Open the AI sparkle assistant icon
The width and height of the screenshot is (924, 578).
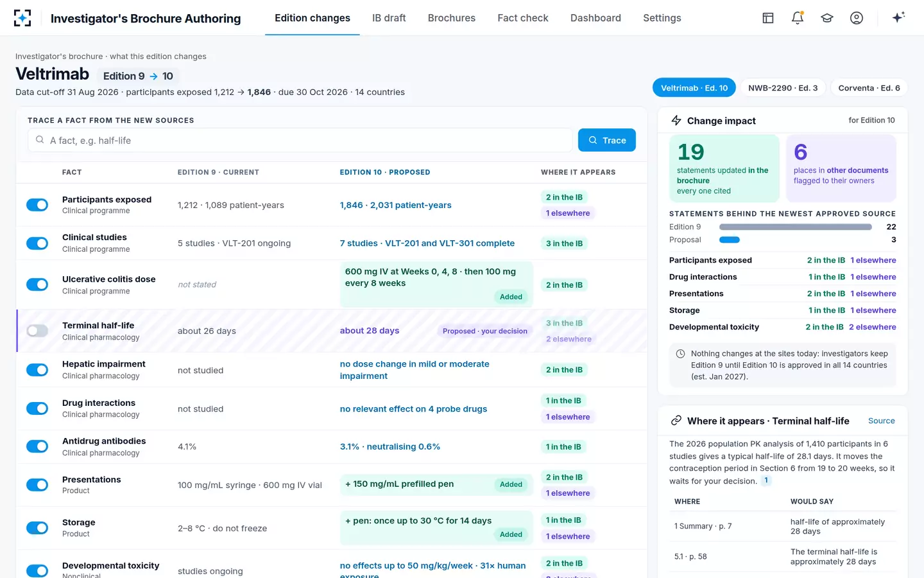tap(898, 17)
